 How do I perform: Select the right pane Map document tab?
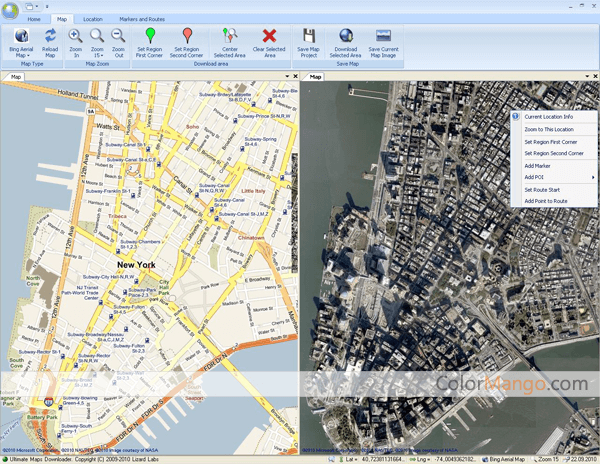315,77
